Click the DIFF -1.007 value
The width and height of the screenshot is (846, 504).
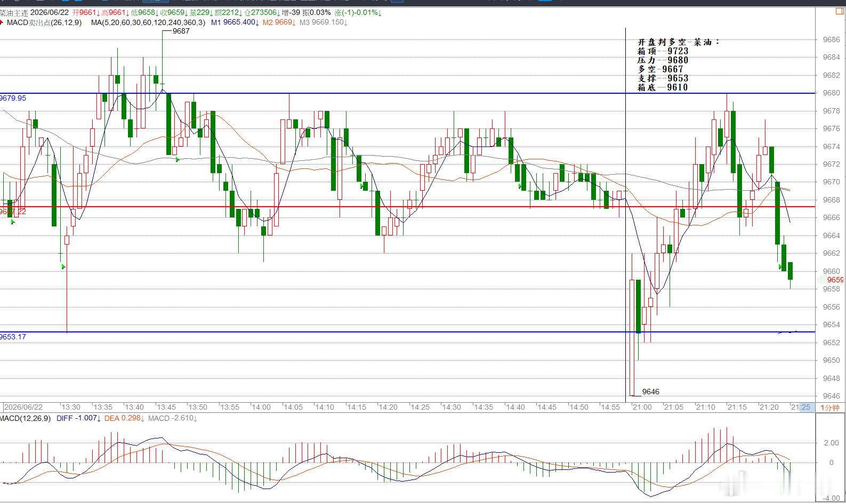[x=78, y=418]
